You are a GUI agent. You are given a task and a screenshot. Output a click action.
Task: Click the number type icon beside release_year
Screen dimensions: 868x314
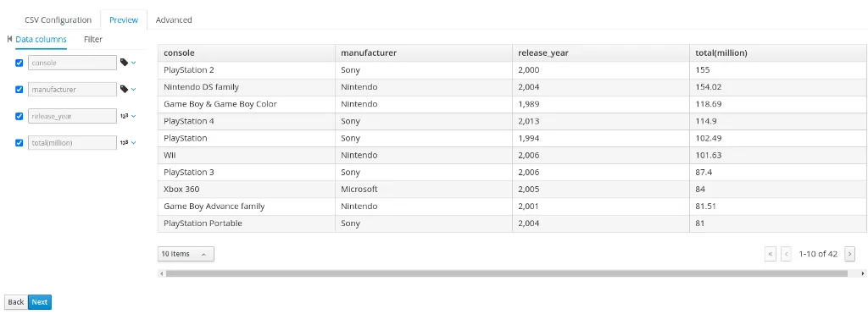click(x=125, y=116)
